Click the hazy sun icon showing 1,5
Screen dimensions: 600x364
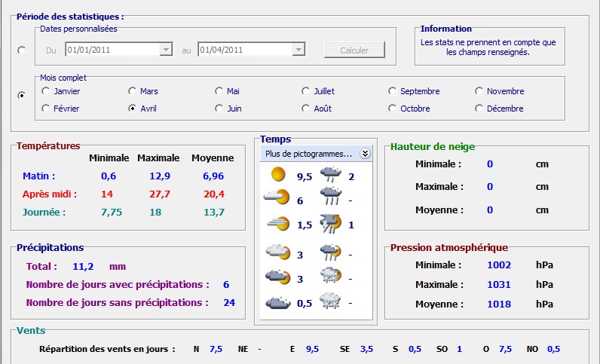point(278,223)
